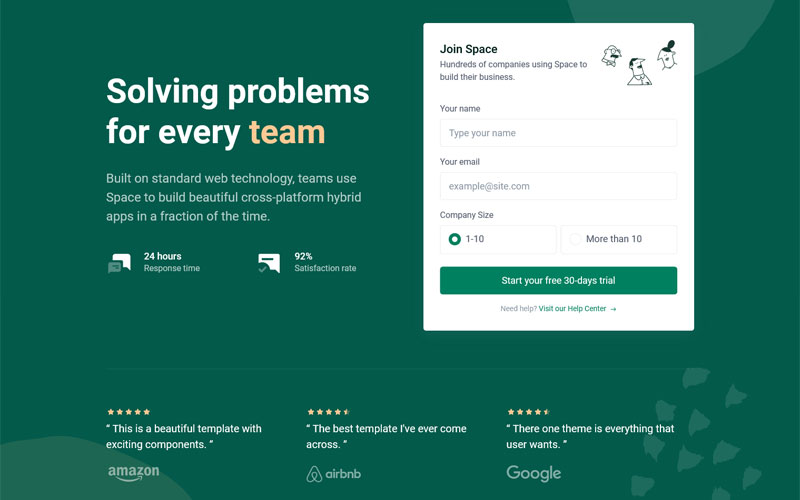Click the star rating above the Google testimonial
800x500 pixels.
528,411
